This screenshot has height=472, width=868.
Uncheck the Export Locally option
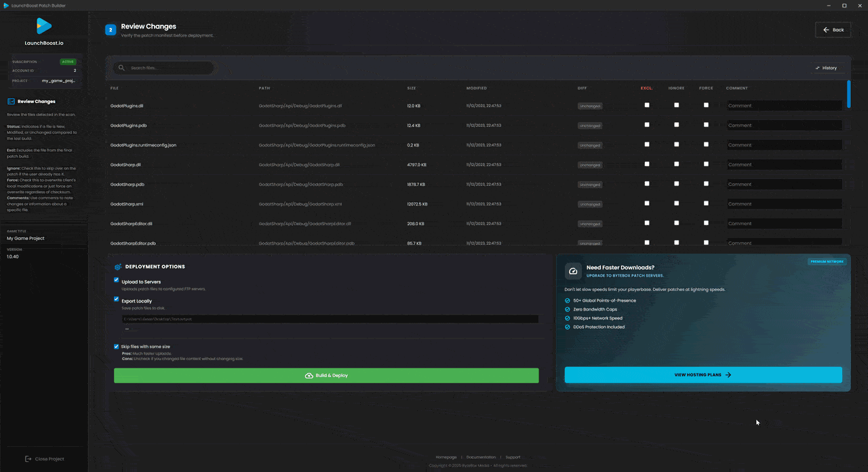click(x=116, y=299)
